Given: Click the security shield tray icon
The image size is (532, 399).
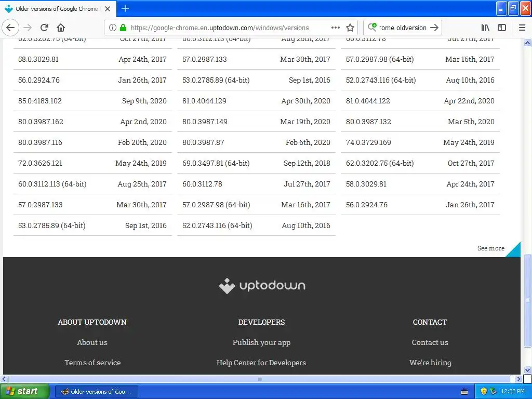Looking at the screenshot, I should click(x=484, y=392).
